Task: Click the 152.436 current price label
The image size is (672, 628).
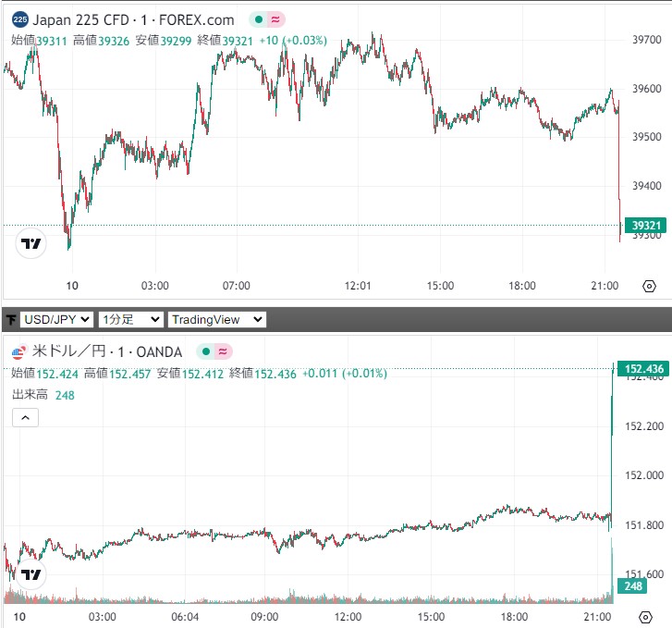Action: click(x=643, y=369)
